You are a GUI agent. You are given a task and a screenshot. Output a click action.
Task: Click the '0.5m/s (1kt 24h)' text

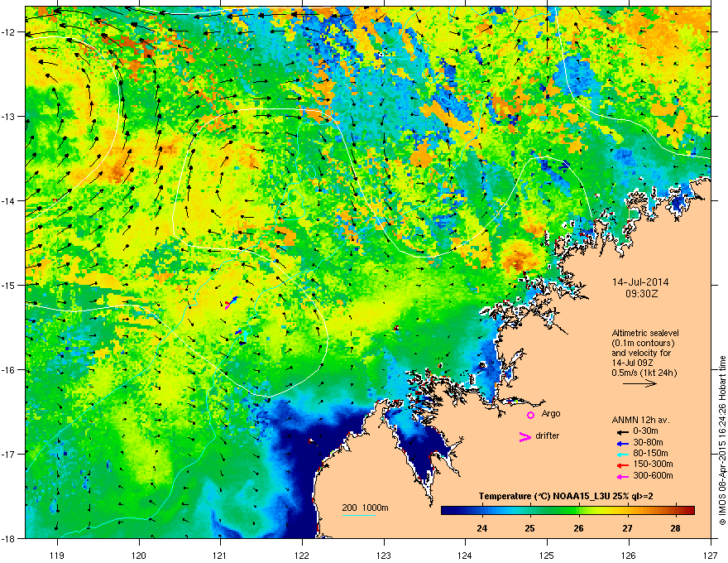pyautogui.click(x=644, y=373)
